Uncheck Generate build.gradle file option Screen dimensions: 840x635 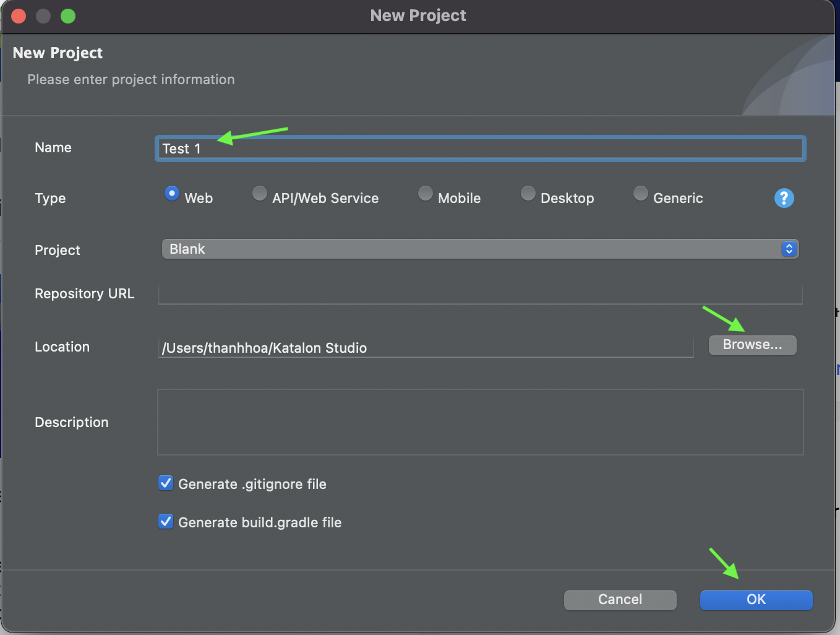[166, 522]
